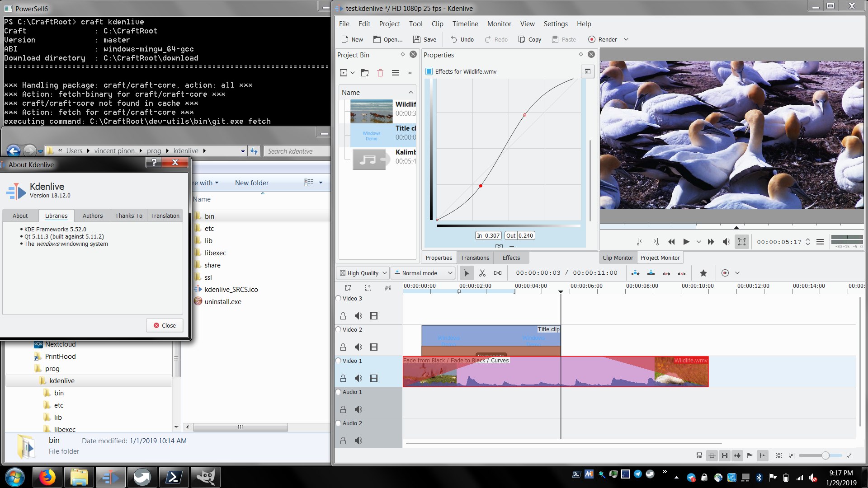868x488 pixels.
Task: Close the About Kdenlive dialog via Close
Action: [x=165, y=325]
